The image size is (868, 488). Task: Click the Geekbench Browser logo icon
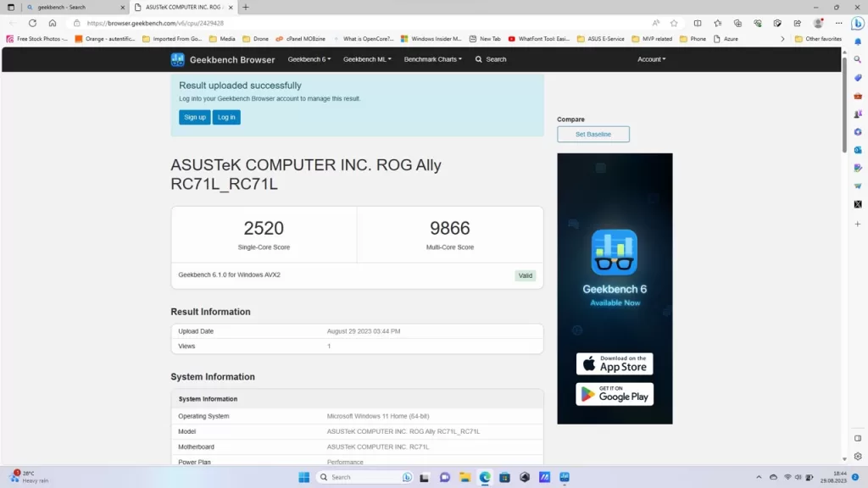click(x=177, y=60)
